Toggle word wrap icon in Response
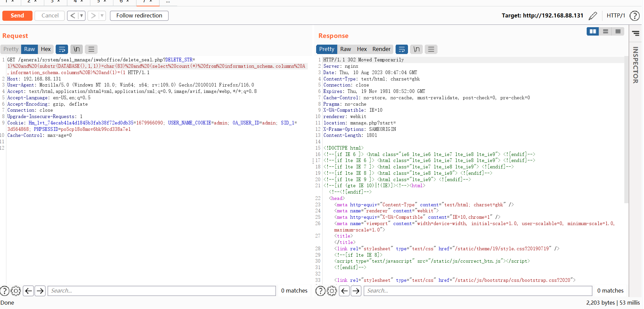Viewport: 644px width, 309px height. 402,49
